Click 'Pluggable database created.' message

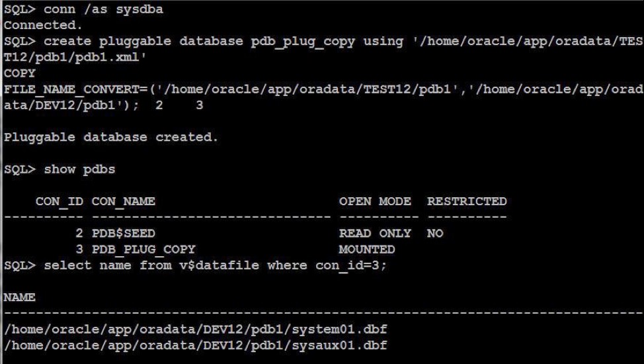click(x=111, y=138)
